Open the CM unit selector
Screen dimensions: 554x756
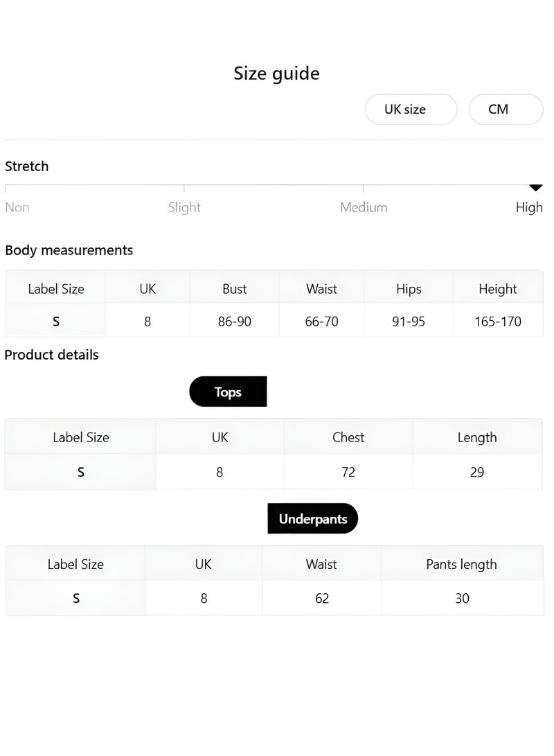coord(506,109)
